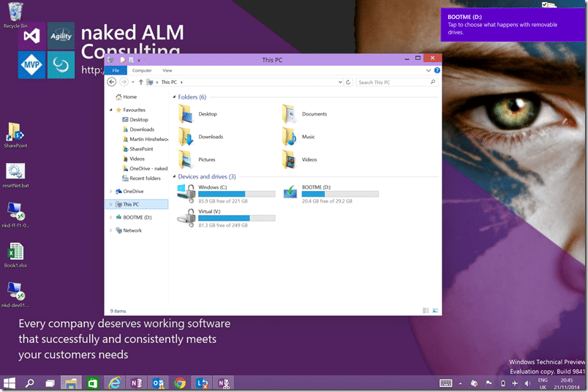Open the Computer ribbon tab

[142, 70]
